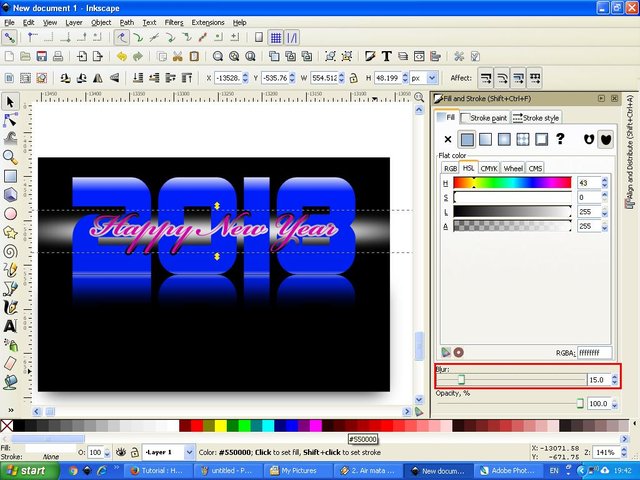Select the 3D Box tool
This screenshot has height=480, width=640.
pyautogui.click(x=10, y=195)
